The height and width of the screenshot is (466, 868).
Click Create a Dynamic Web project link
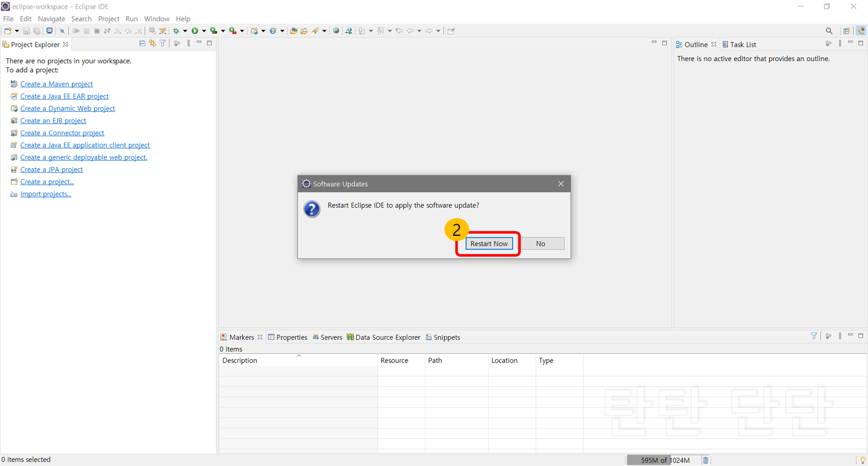[x=68, y=109]
